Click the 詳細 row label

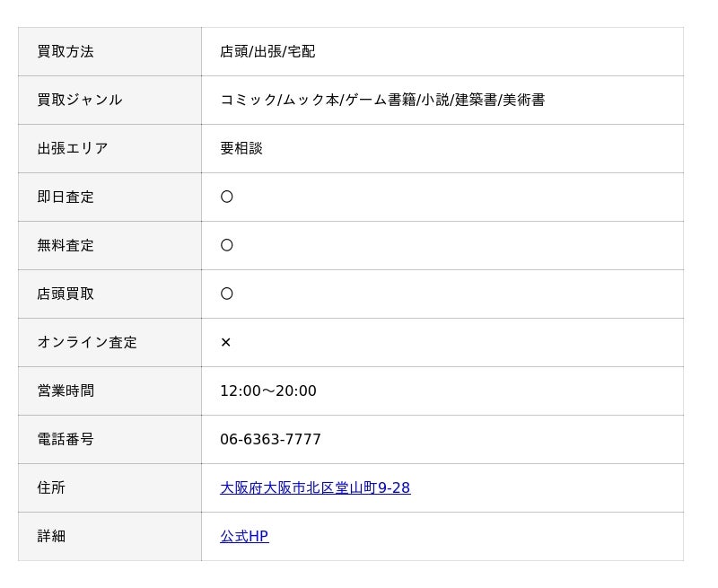pos(51,536)
